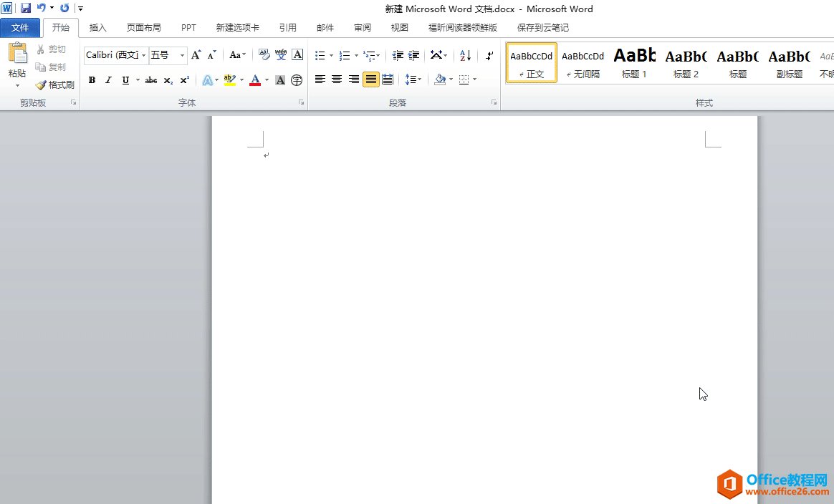Apply the 无间隔 style
Screen dimensions: 834x504
pos(583,63)
